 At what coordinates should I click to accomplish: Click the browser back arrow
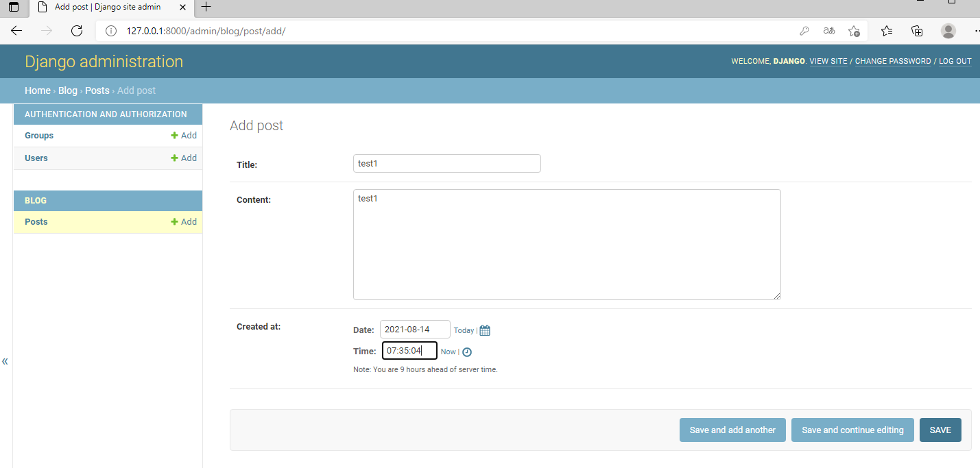coord(16,31)
